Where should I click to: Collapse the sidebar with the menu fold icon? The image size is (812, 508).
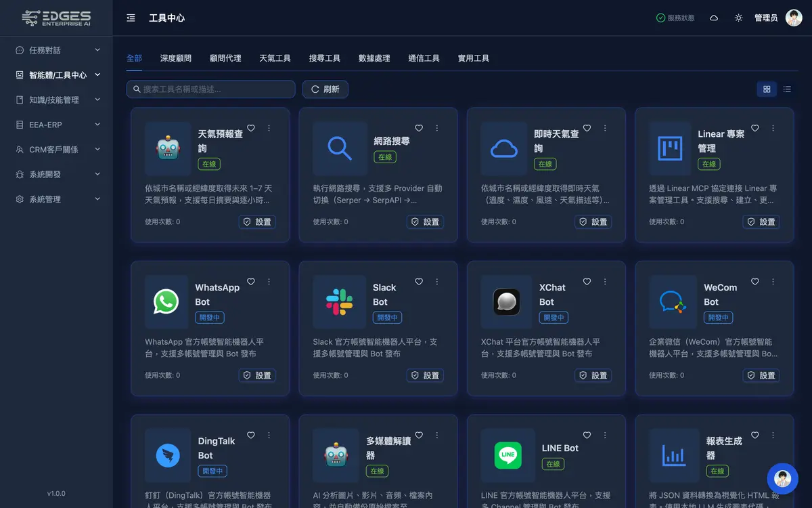tap(131, 18)
